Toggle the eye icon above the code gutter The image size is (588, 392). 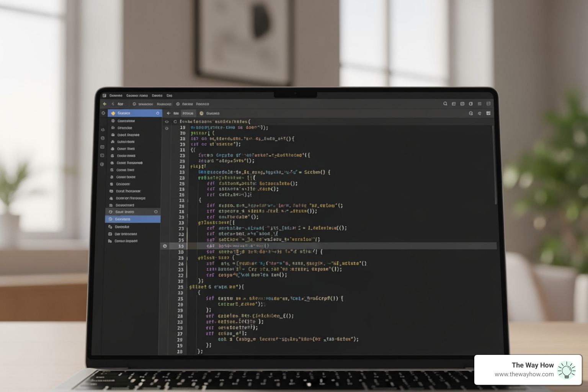pos(167,122)
